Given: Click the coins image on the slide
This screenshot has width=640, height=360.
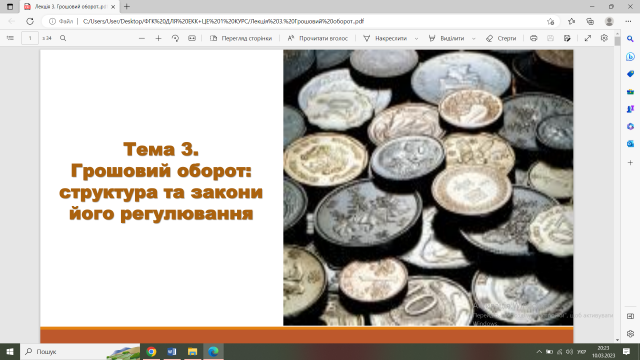Looking at the screenshot, I should 428,187.
